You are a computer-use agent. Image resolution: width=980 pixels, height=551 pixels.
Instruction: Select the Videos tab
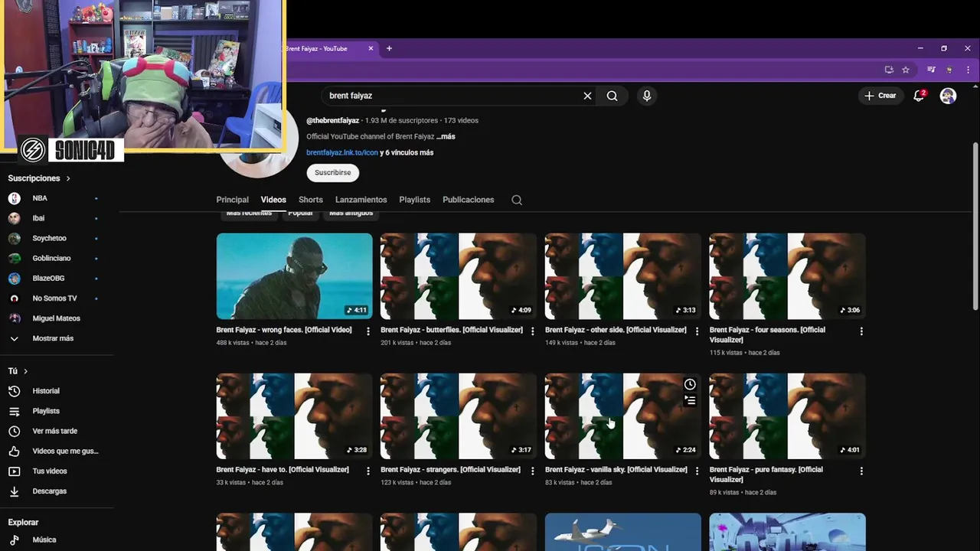point(273,200)
